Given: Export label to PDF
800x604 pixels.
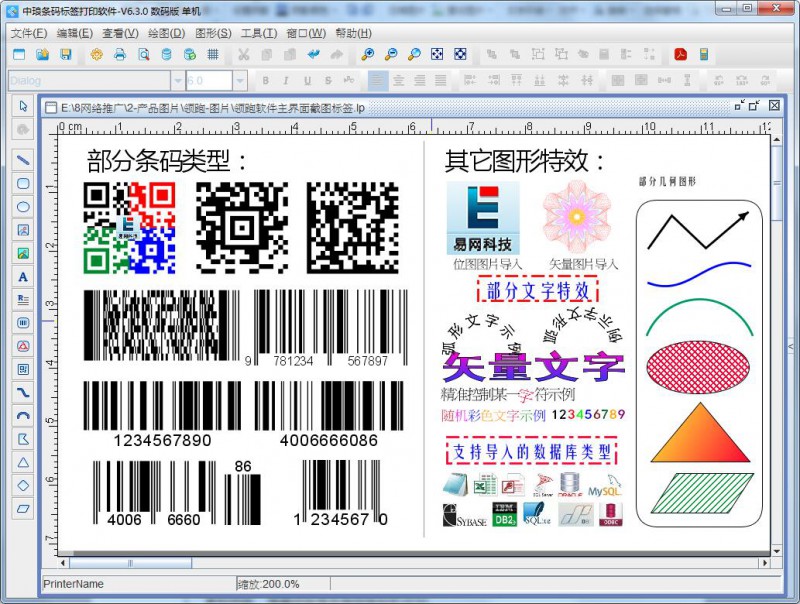Looking at the screenshot, I should (x=681, y=54).
